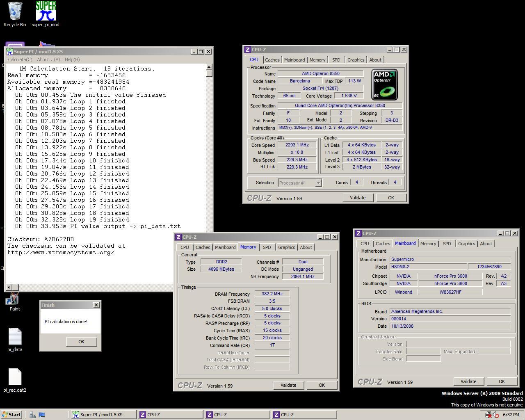Close the Finish dialog
The height and width of the screenshot is (420, 525).
tap(96, 305)
